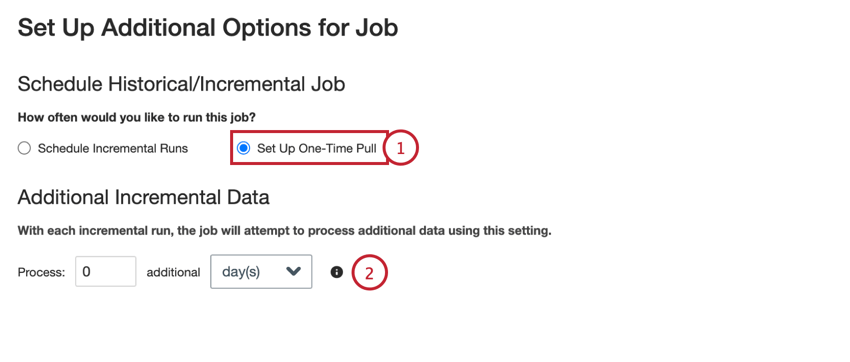
Task: Focus the Process number input showing 0
Action: pyautogui.click(x=106, y=272)
